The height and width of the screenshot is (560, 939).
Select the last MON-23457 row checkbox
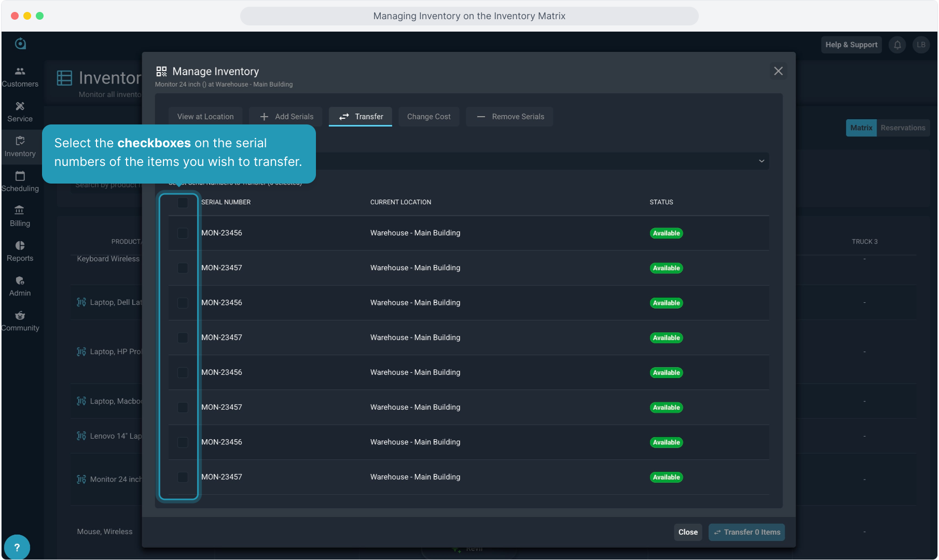(183, 477)
